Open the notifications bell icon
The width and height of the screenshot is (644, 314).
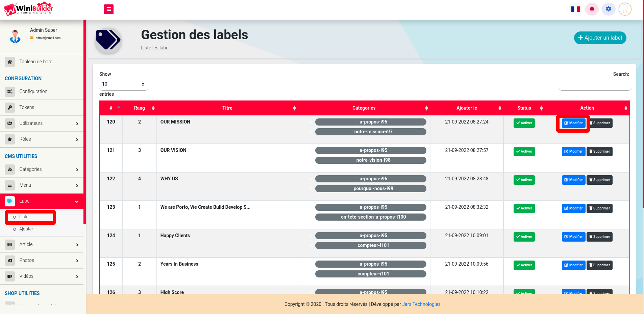pyautogui.click(x=592, y=9)
